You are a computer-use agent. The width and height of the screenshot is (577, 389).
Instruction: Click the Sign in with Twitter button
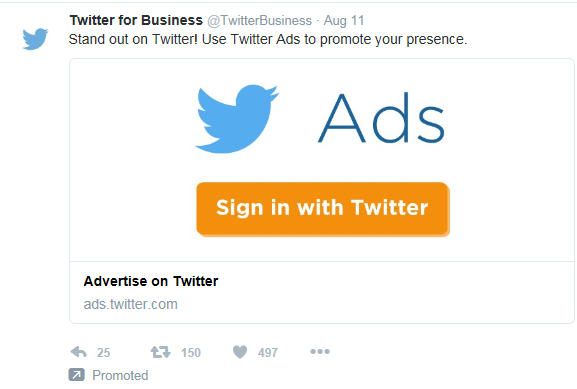[x=323, y=209]
